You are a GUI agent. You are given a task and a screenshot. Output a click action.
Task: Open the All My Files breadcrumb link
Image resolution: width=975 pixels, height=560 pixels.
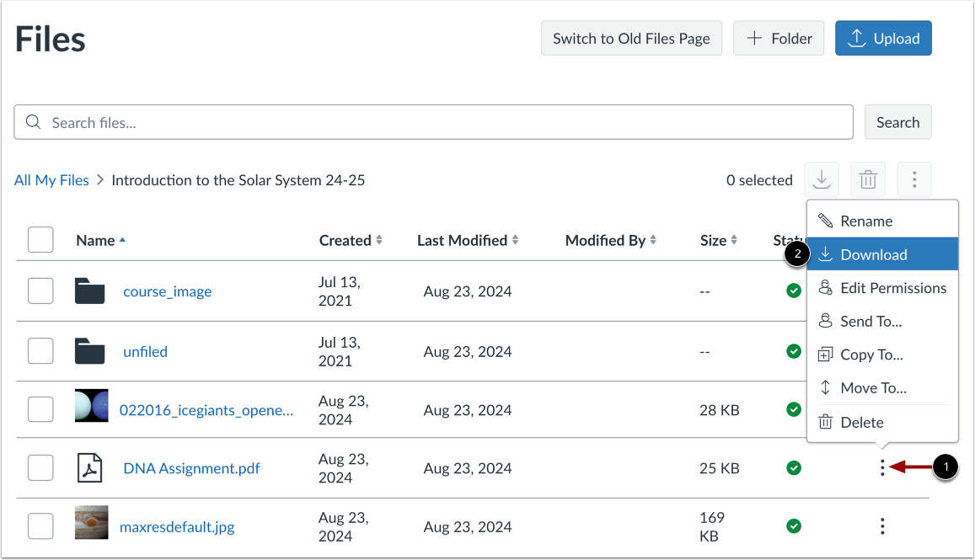[51, 180]
